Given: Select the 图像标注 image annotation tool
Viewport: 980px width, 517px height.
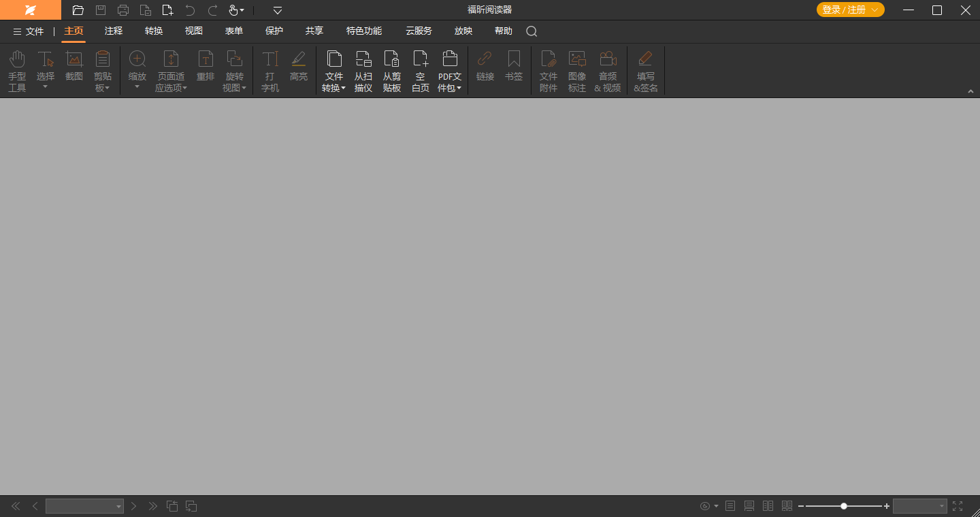Looking at the screenshot, I should pos(577,71).
